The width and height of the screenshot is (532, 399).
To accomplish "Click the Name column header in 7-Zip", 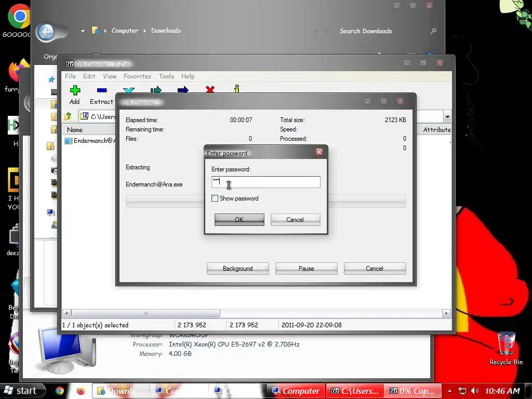I will point(75,129).
